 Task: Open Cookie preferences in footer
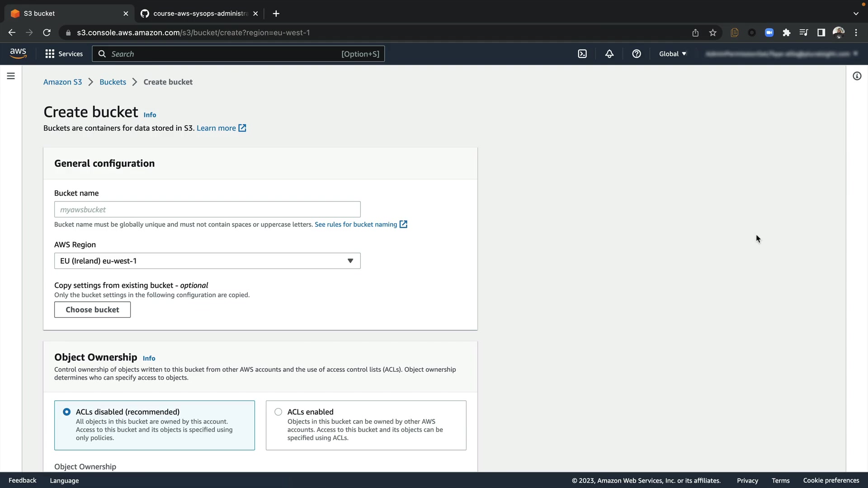click(x=831, y=480)
